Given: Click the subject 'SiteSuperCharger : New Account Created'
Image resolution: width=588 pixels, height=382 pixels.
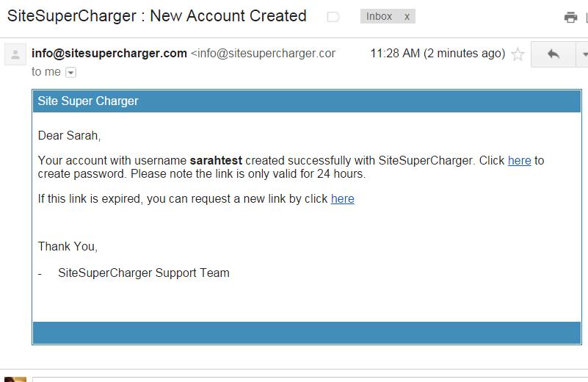Looking at the screenshot, I should click(157, 16).
